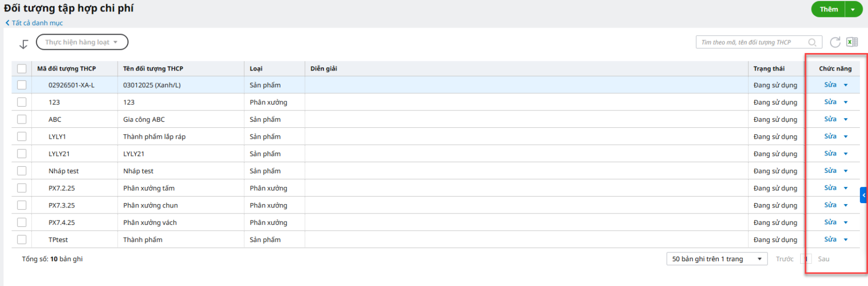This screenshot has height=286, width=868.
Task: Click Sau to go to next page
Action: [824, 259]
